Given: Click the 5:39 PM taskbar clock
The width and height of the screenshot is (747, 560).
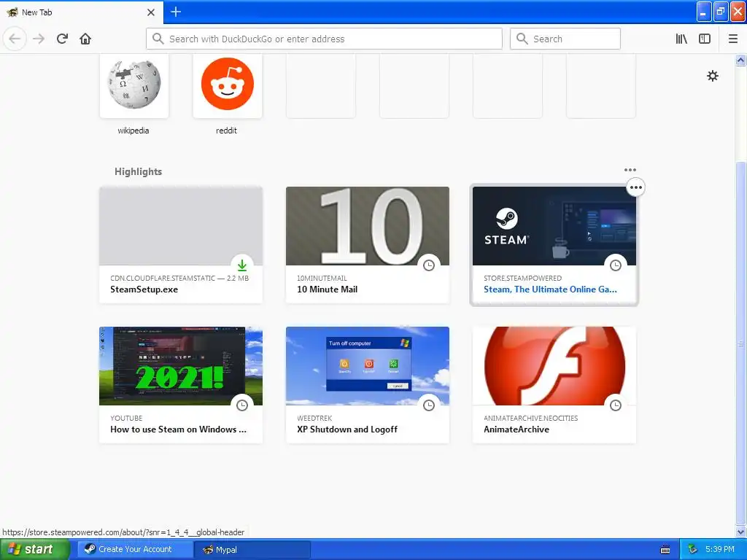Looking at the screenshot, I should (720, 550).
